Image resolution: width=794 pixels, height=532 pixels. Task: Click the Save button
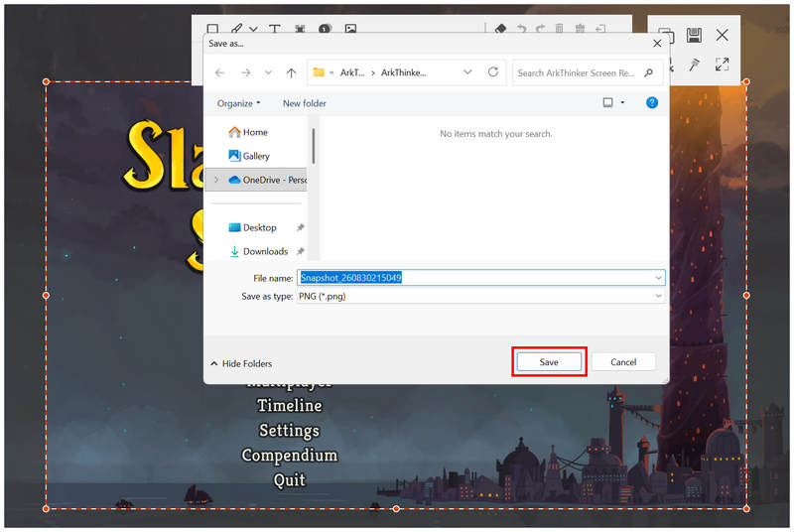point(549,362)
